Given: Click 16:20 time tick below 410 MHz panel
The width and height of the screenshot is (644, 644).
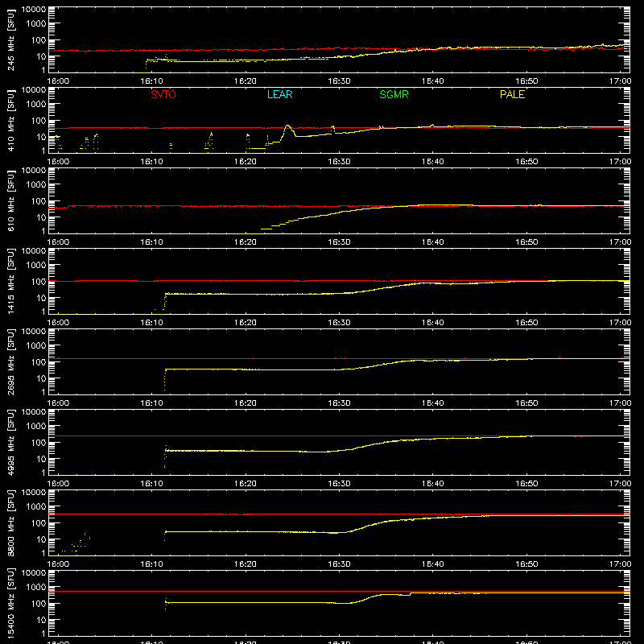Looking at the screenshot, I should pyautogui.click(x=246, y=162).
